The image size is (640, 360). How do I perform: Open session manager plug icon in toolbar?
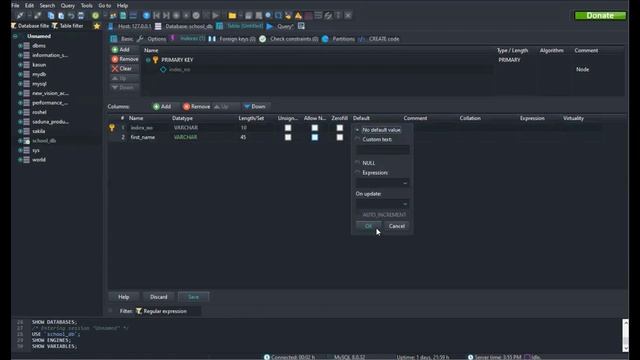pos(20,16)
